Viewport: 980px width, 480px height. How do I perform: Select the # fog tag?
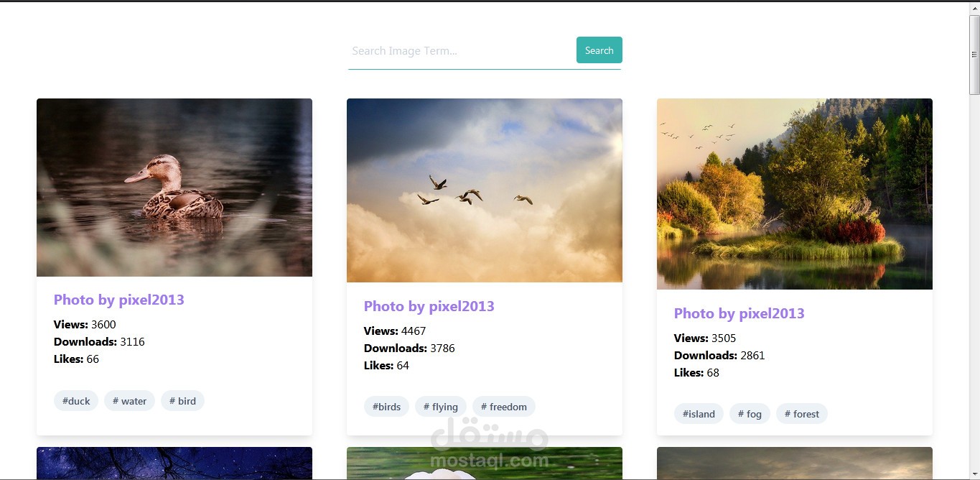(x=750, y=414)
